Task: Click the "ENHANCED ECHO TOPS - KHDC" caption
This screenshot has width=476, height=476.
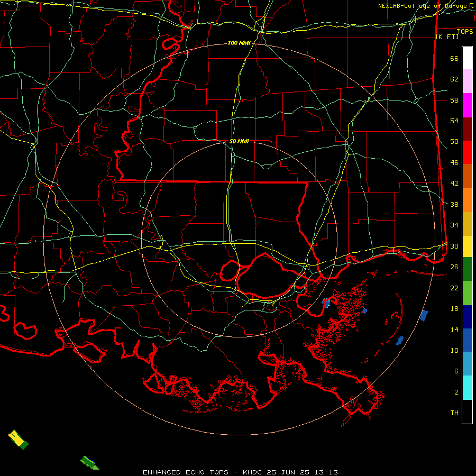Action: pos(203,472)
